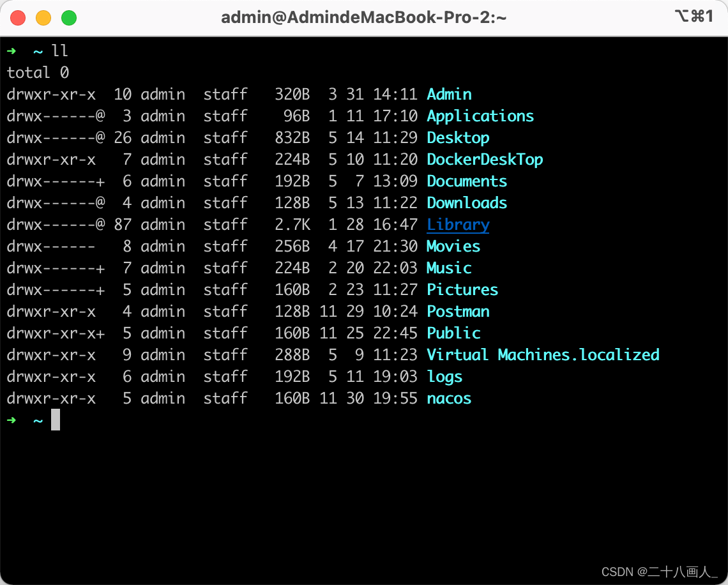Click the 320B size value in Admin row
The height and width of the screenshot is (585, 728).
tap(292, 95)
